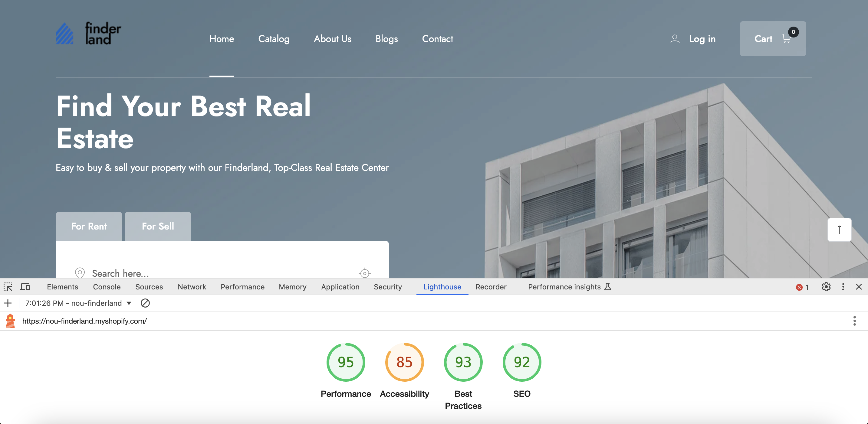Open Lighthouse report tools three-dot menu
Screen dimensions: 868x424
pos(854,321)
